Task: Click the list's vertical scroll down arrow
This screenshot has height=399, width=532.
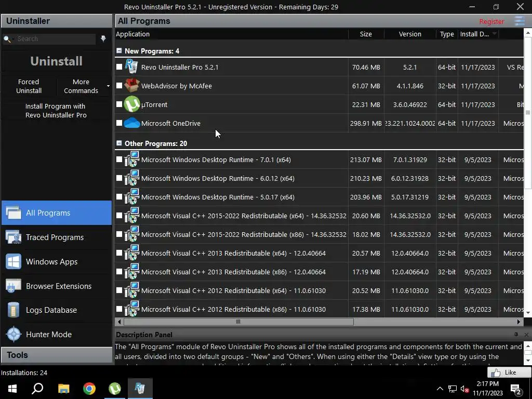Action: coord(528,313)
